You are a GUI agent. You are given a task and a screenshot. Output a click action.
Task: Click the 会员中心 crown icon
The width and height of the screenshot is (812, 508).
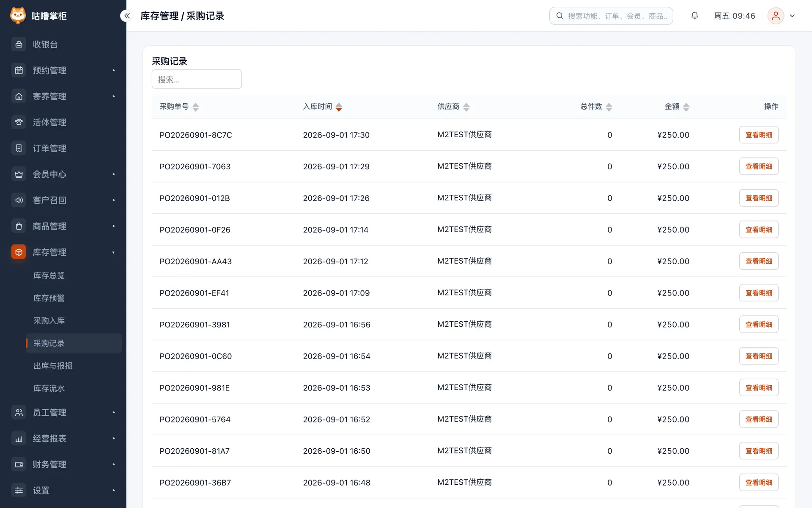[19, 174]
